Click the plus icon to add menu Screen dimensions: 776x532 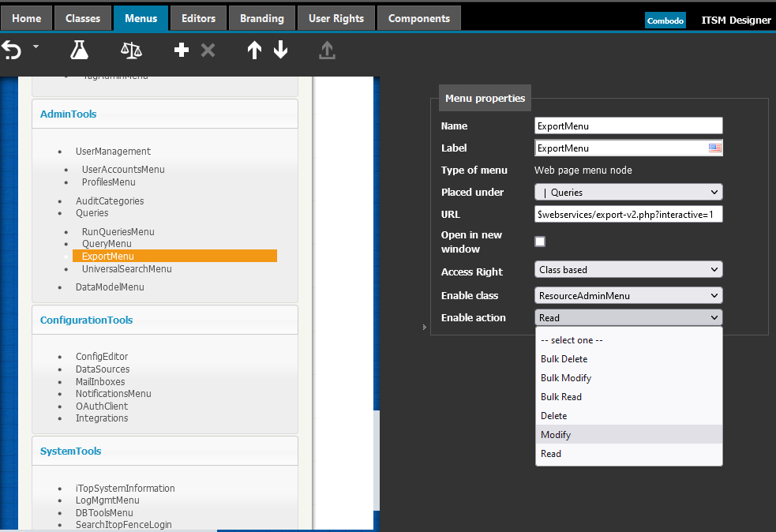[x=182, y=51]
